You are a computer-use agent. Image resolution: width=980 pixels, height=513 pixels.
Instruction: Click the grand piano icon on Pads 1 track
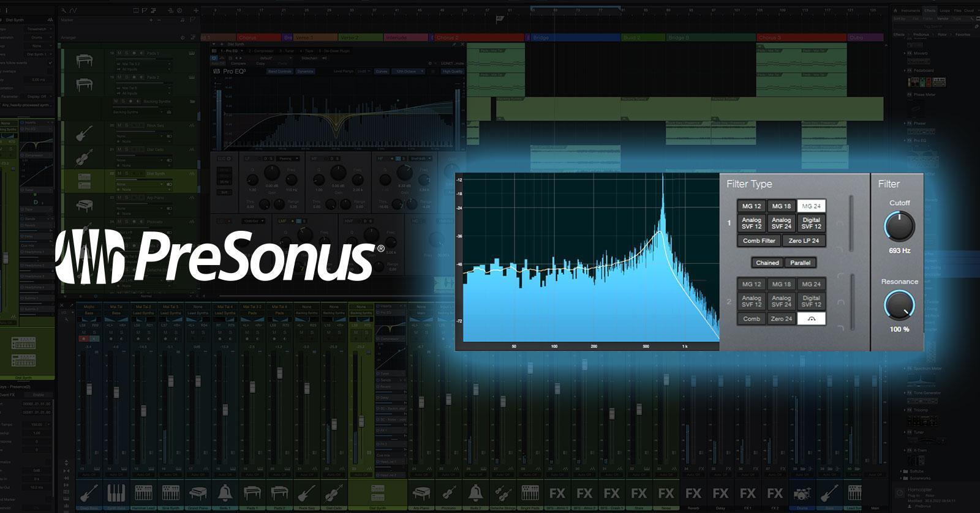(x=85, y=60)
